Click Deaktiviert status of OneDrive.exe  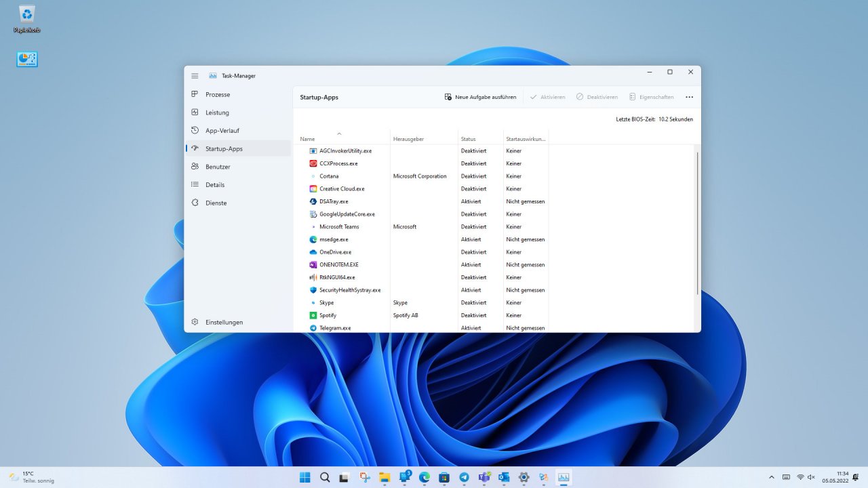click(474, 252)
